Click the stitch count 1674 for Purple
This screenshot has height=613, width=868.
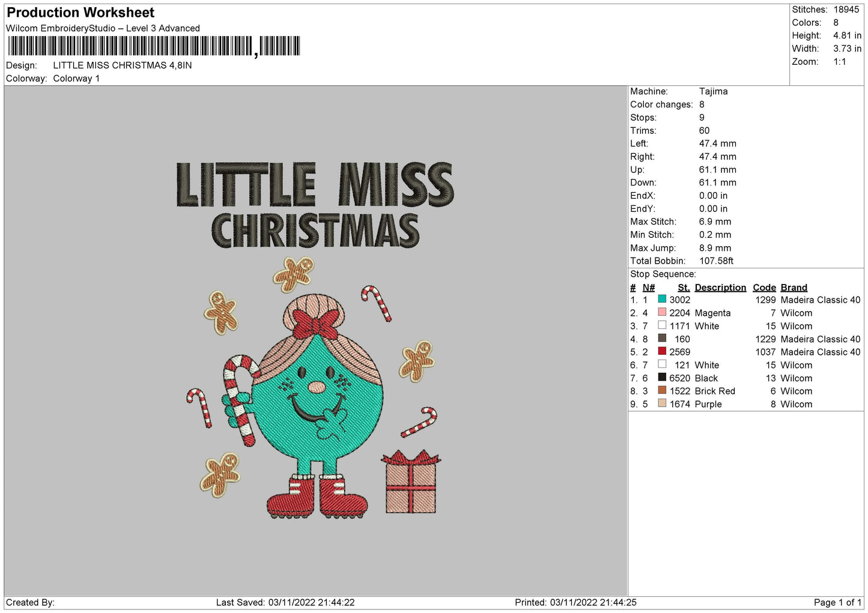pyautogui.click(x=679, y=404)
